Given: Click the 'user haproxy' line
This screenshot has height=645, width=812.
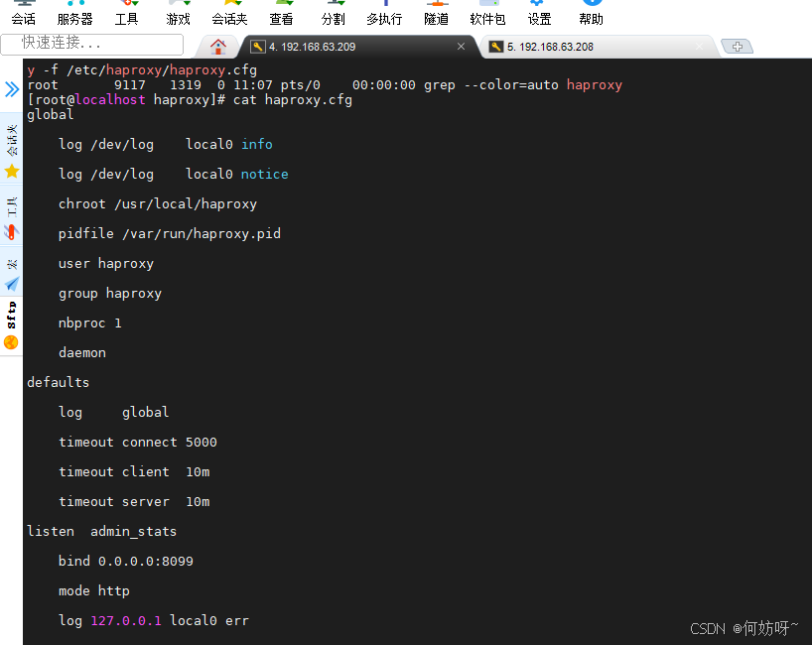Looking at the screenshot, I should point(106,264).
